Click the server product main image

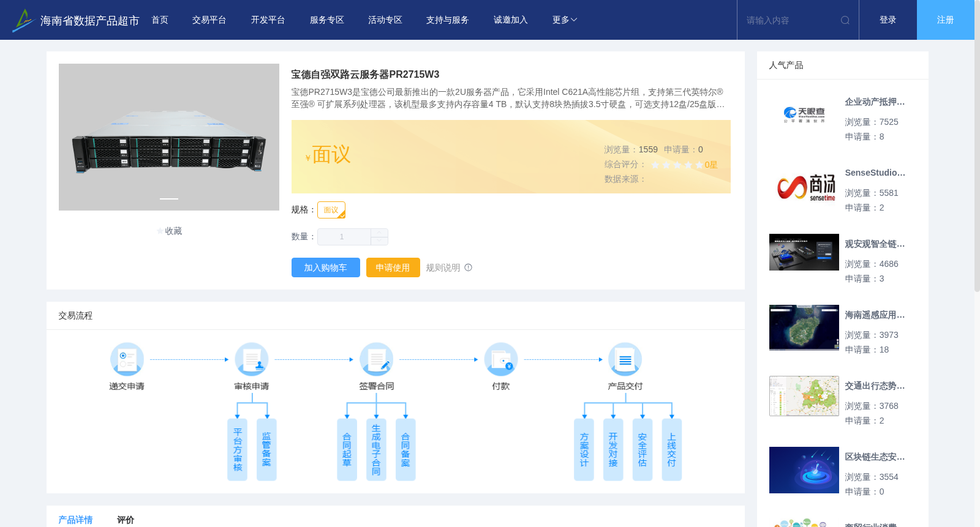[x=169, y=137]
